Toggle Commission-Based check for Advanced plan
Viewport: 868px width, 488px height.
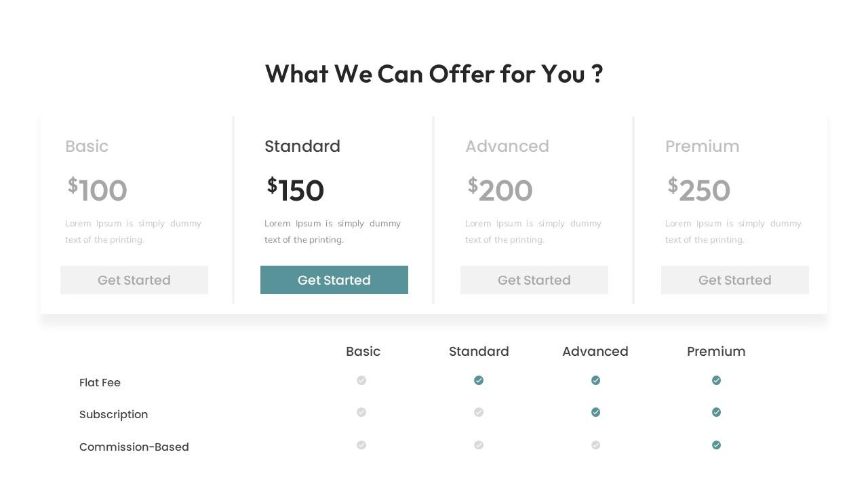595,445
